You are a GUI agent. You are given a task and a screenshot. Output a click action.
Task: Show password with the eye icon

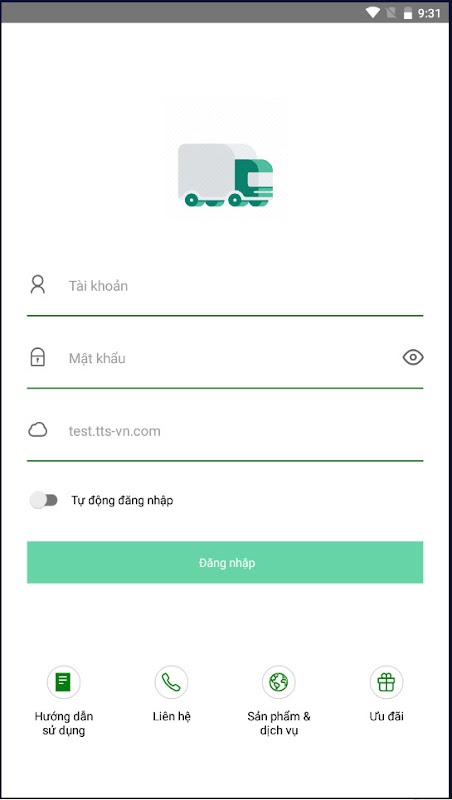click(x=413, y=358)
